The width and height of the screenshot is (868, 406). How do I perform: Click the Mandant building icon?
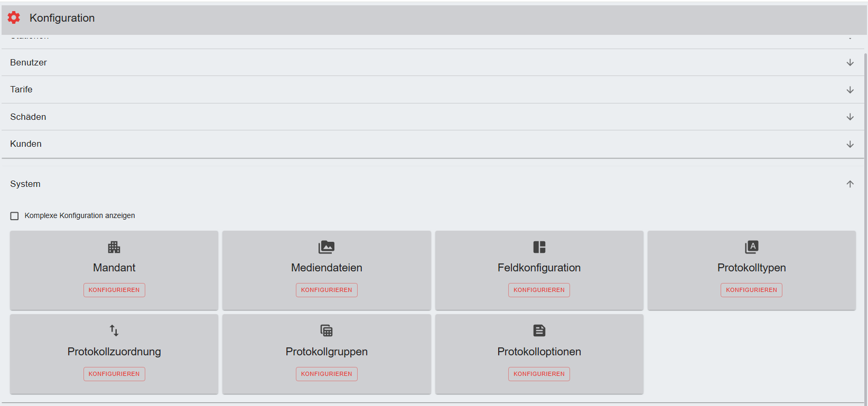tap(114, 247)
